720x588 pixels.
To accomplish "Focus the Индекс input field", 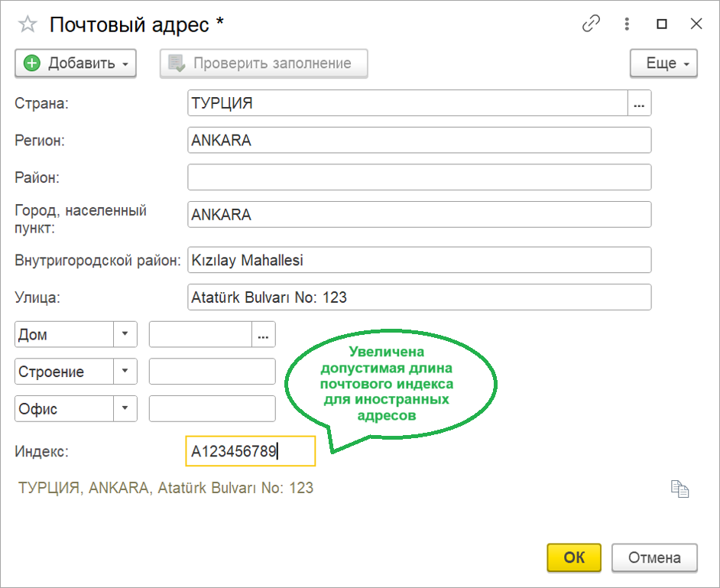I will click(250, 451).
